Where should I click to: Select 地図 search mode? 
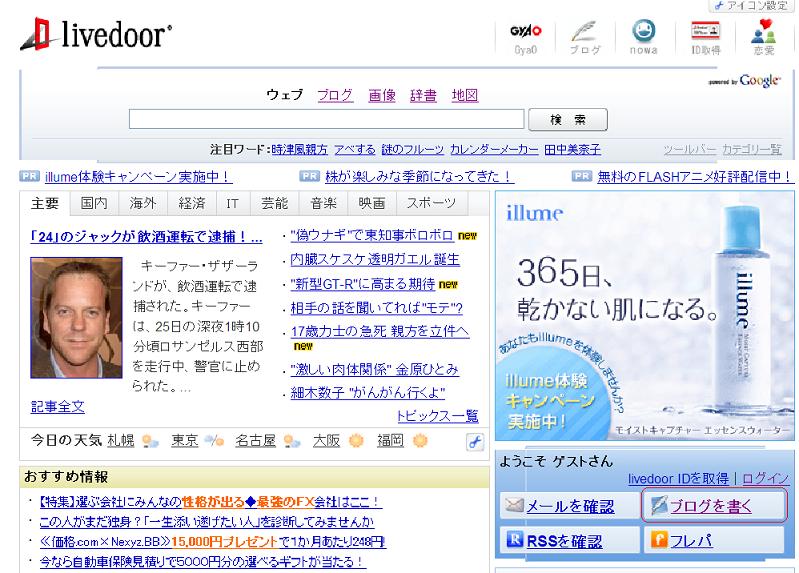pyautogui.click(x=465, y=95)
